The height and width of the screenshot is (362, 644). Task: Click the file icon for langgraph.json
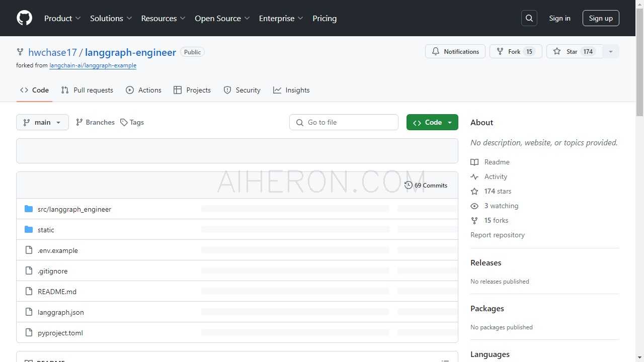click(29, 312)
